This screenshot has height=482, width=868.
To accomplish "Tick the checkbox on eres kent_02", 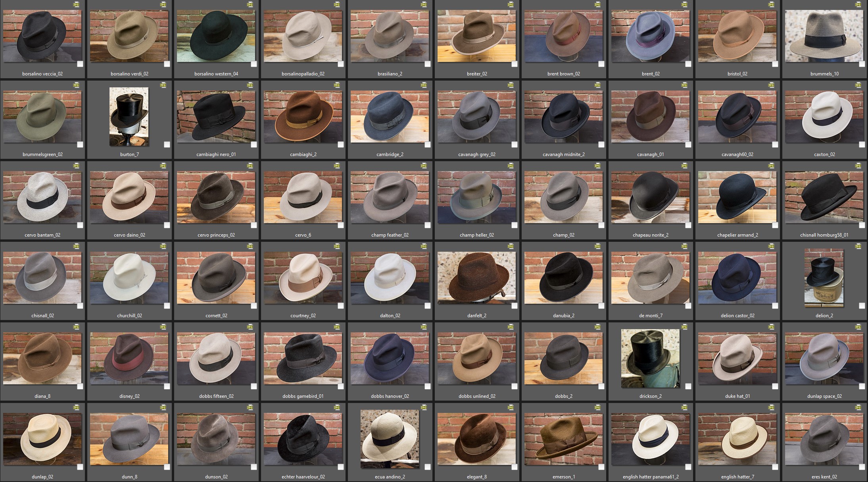I will [862, 467].
